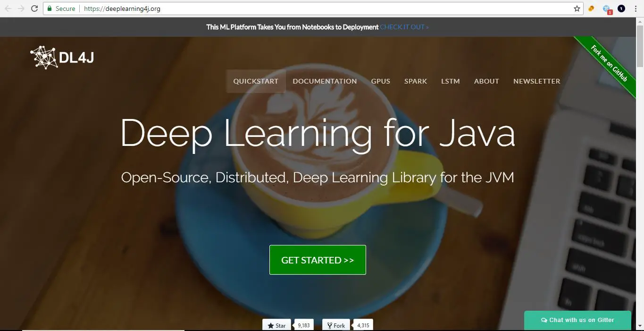Open DOCUMENTATION in navigation
Screen dimensions: 644x331
pyautogui.click(x=325, y=81)
